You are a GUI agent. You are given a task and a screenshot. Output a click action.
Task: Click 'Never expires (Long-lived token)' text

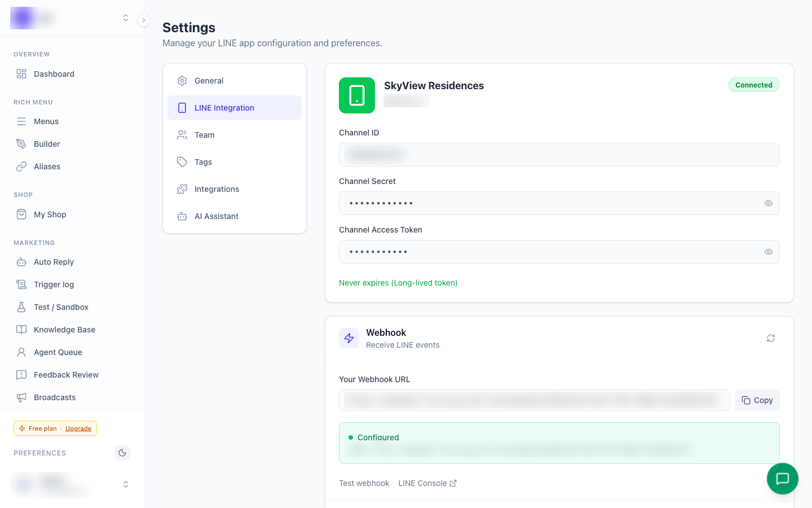(x=398, y=283)
